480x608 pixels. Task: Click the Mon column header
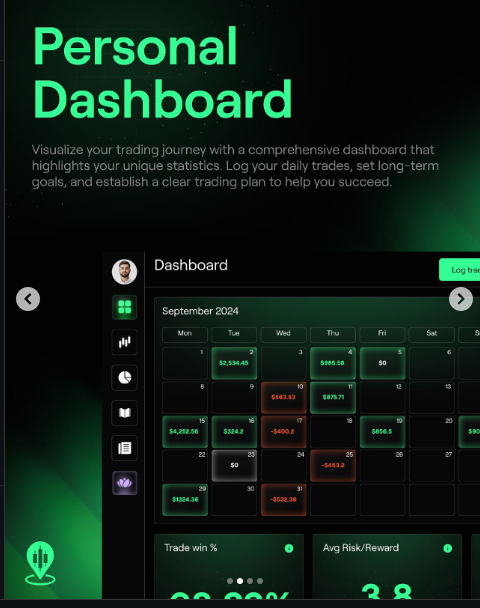(x=185, y=335)
